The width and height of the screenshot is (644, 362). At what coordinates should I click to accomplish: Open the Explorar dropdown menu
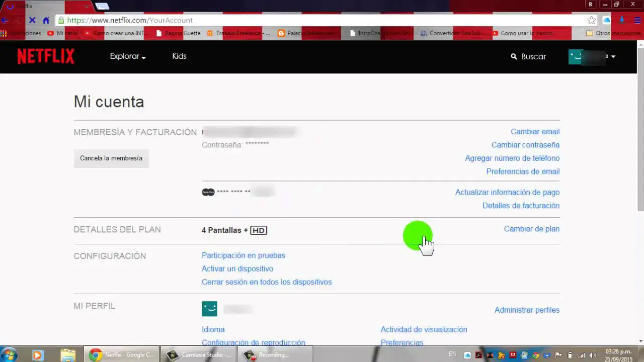128,56
